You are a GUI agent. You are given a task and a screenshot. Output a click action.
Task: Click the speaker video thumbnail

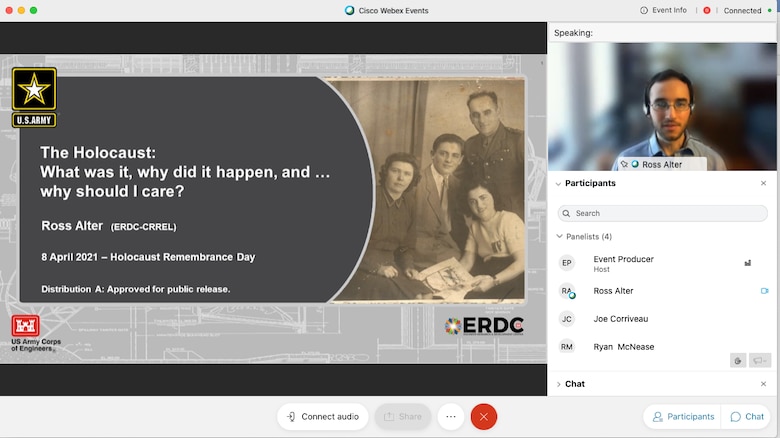coord(662,107)
